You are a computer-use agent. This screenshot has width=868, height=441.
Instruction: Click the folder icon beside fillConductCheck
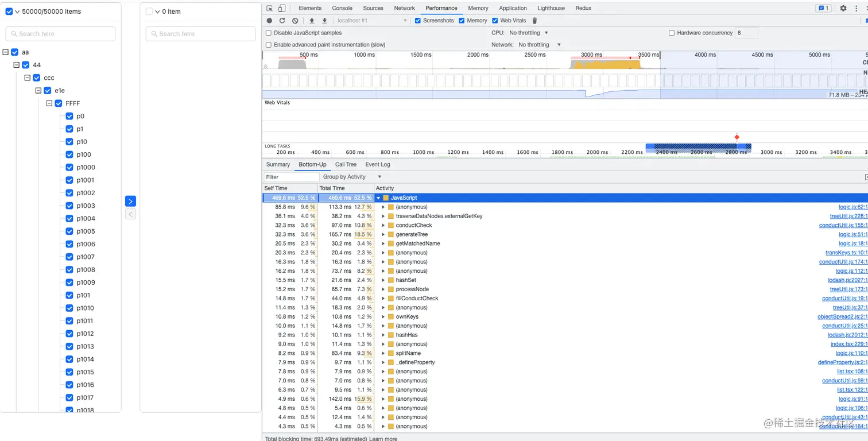(390, 299)
